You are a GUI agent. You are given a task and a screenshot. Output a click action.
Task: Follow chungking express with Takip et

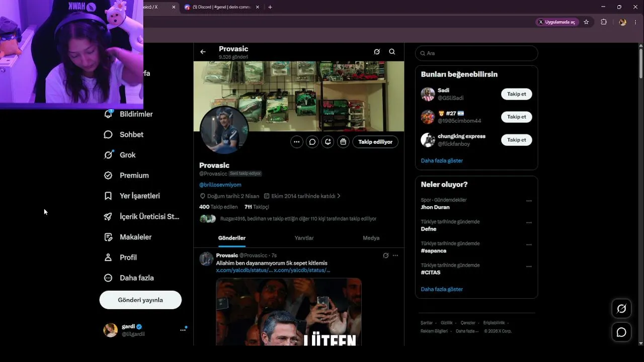(x=516, y=140)
